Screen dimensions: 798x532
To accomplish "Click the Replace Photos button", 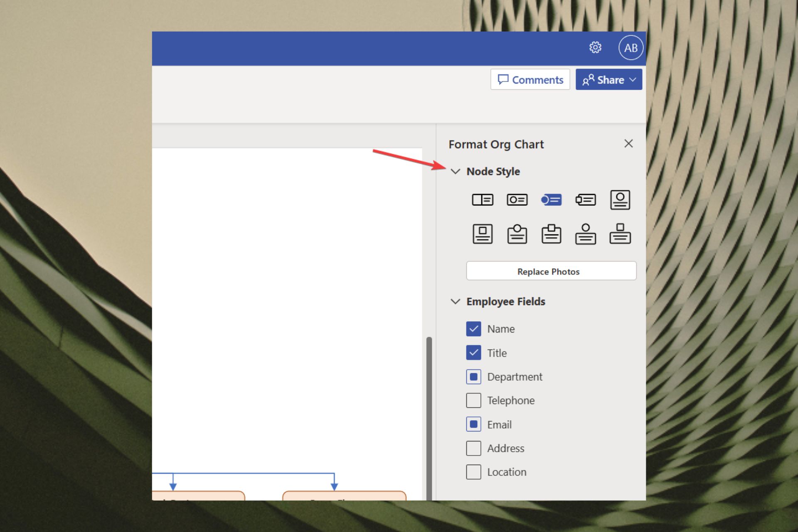I will [x=551, y=271].
